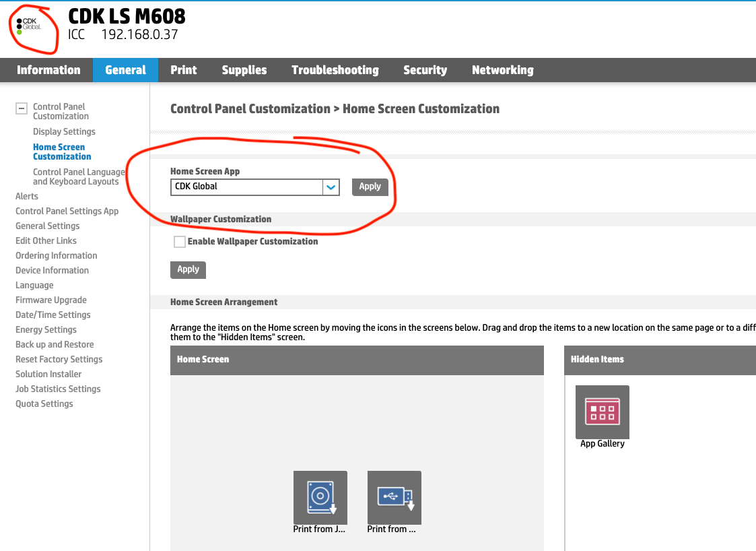The image size is (756, 551).
Task: Open Display Settings in the sidebar
Action: [64, 131]
